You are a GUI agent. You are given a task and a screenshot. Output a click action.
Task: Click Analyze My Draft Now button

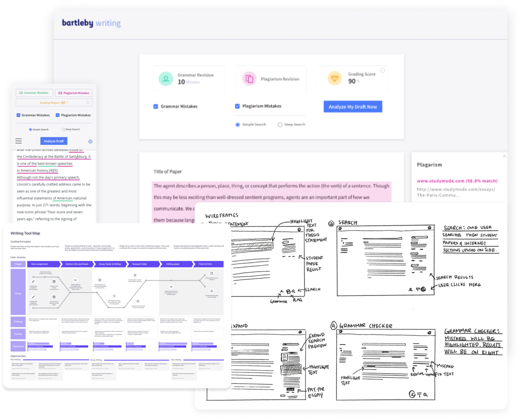point(353,107)
